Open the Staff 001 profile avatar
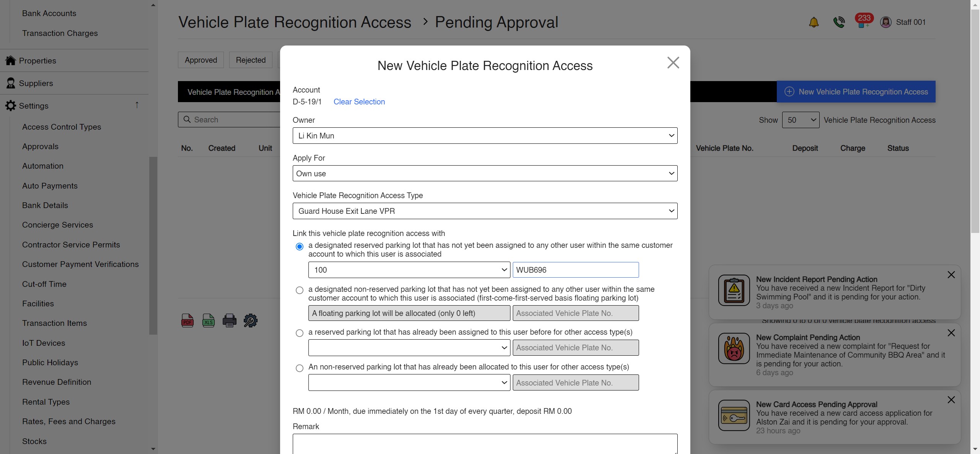 coord(886,22)
